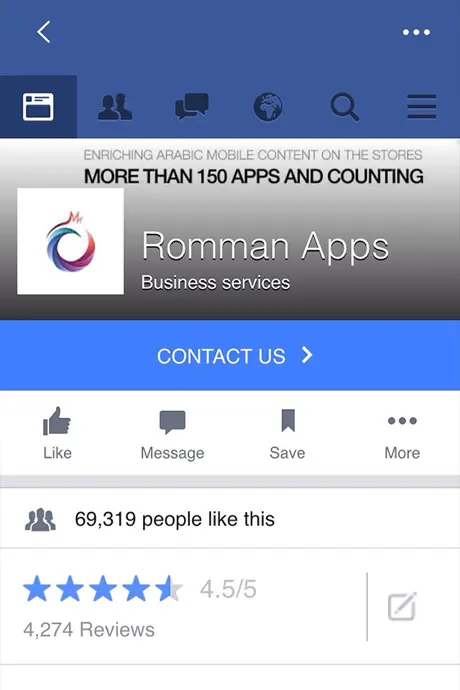The width and height of the screenshot is (460, 690).
Task: Open the News Feed tab icon
Action: (x=38, y=106)
